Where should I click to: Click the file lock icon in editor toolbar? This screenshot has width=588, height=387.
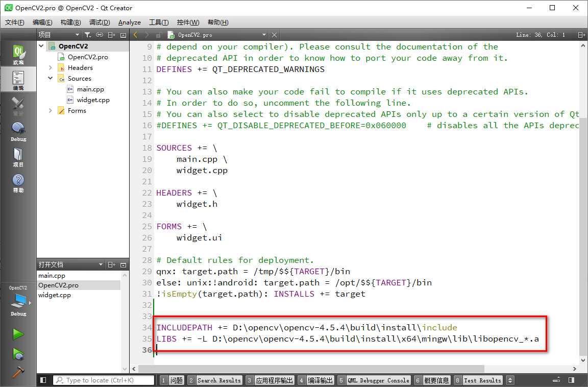click(x=159, y=35)
